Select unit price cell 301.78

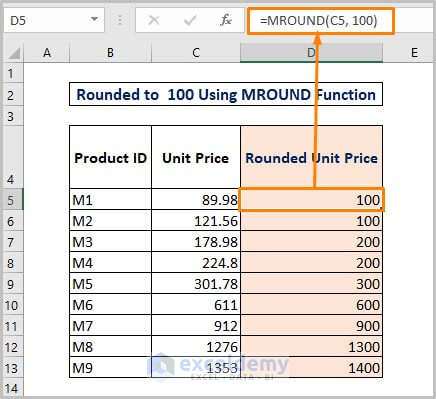tap(196, 283)
